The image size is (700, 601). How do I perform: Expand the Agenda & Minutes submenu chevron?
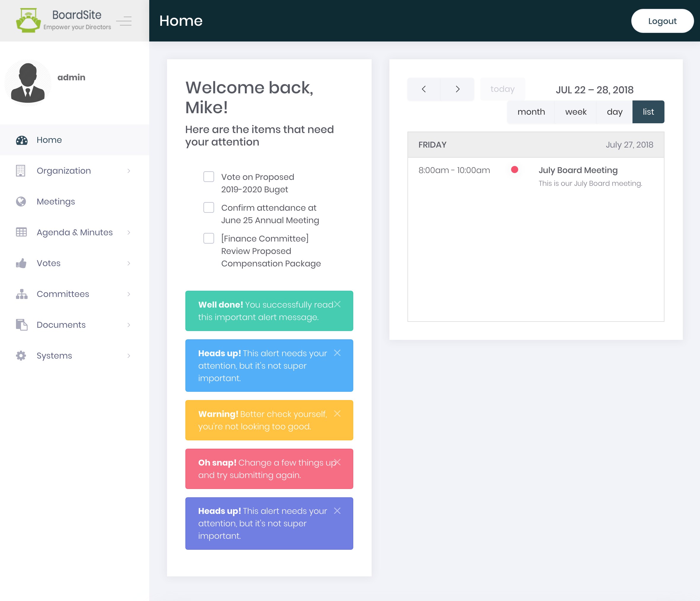(x=129, y=232)
